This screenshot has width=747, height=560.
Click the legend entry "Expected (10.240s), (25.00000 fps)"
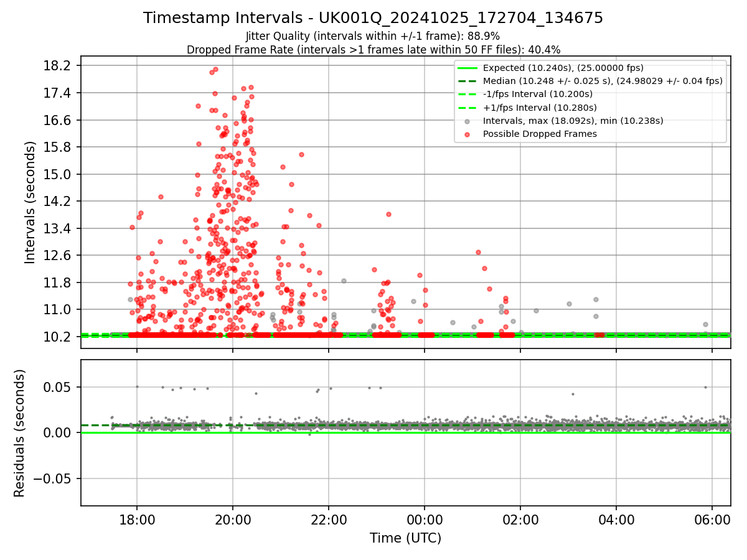pyautogui.click(x=563, y=68)
